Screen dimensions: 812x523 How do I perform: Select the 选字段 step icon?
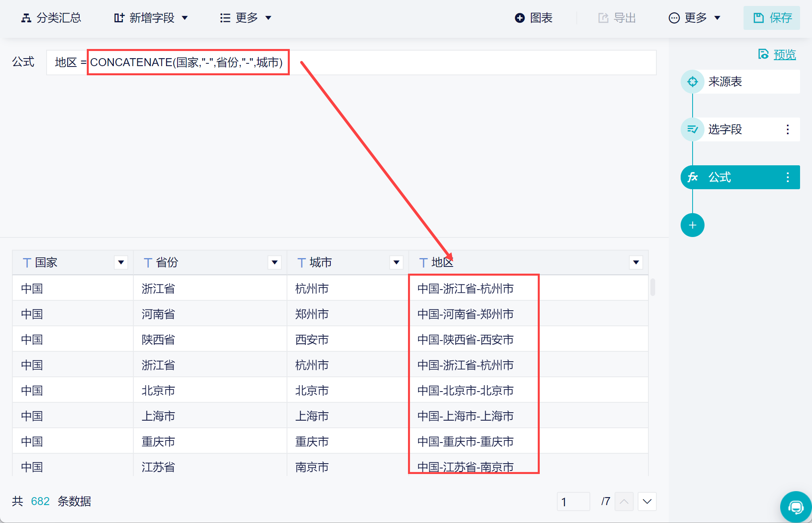coord(693,129)
